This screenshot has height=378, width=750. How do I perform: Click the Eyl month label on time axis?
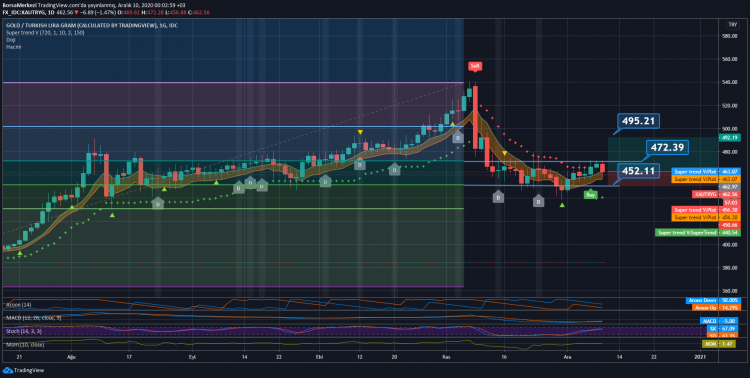point(192,357)
